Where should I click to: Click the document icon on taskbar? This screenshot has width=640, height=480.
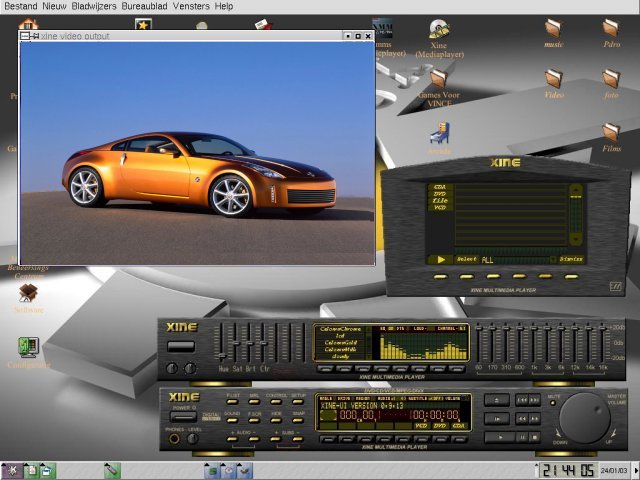coord(31,471)
